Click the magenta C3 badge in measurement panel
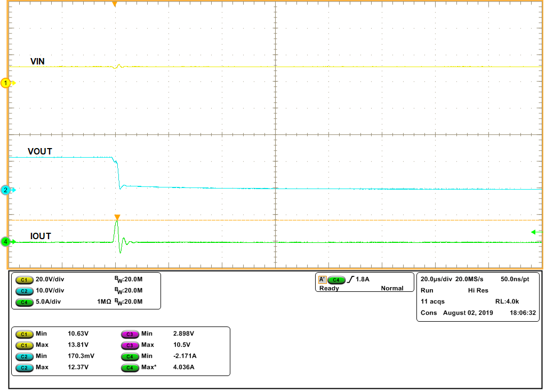This screenshot has width=546, height=392. pos(131,334)
